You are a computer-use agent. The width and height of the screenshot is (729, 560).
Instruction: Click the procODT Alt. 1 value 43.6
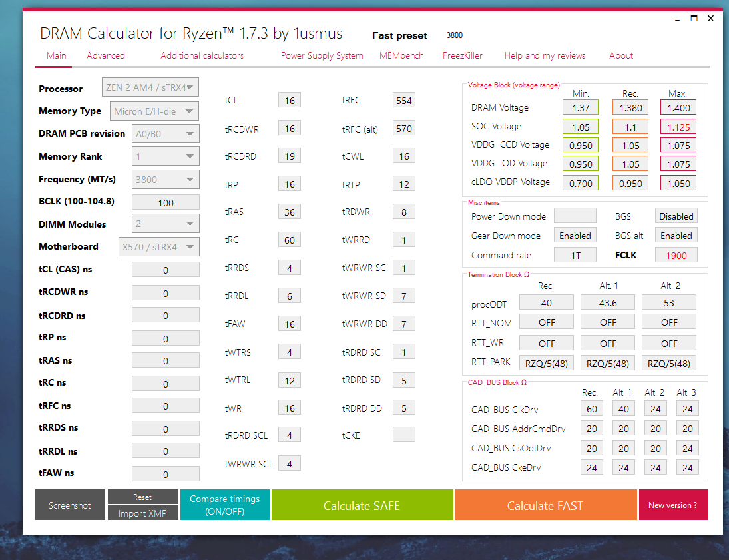(608, 302)
